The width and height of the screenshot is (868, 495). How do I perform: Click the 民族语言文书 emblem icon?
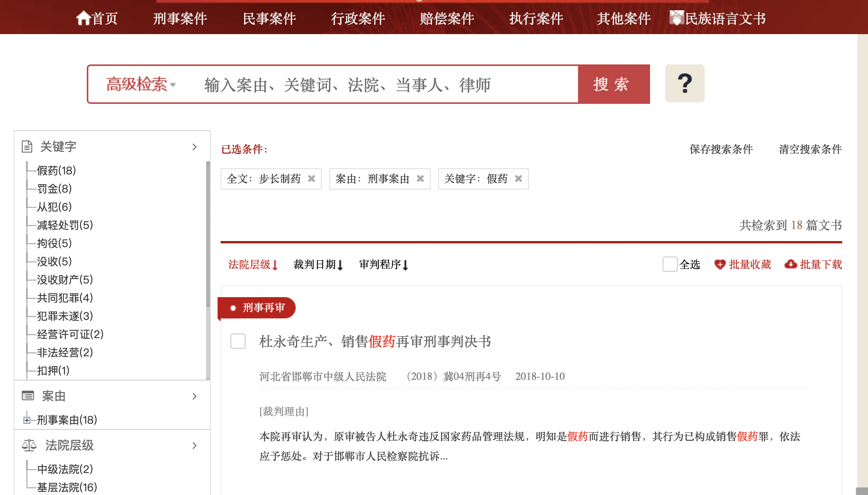(x=677, y=18)
